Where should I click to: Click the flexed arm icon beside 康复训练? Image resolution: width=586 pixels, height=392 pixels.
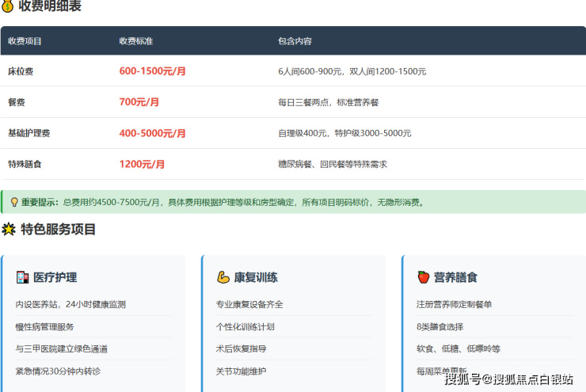[223, 277]
